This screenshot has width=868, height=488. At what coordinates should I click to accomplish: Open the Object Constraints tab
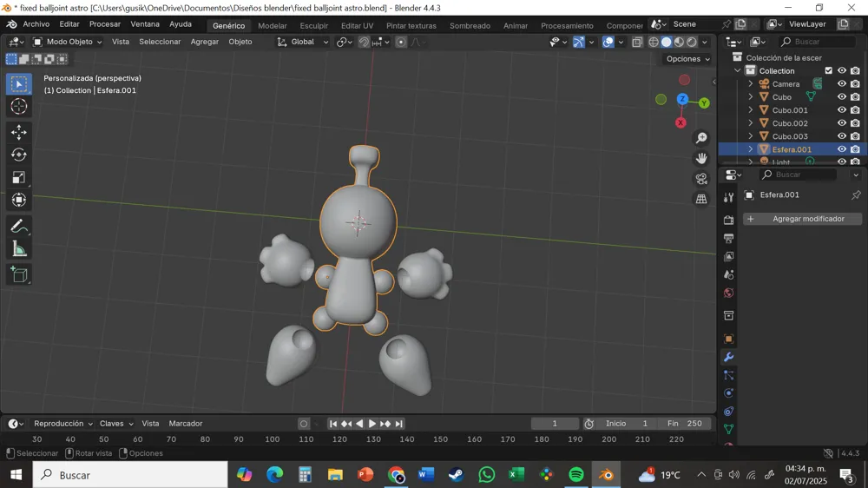728,411
